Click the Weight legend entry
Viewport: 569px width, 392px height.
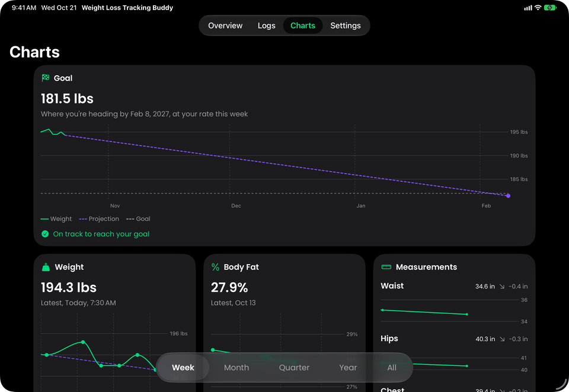56,219
